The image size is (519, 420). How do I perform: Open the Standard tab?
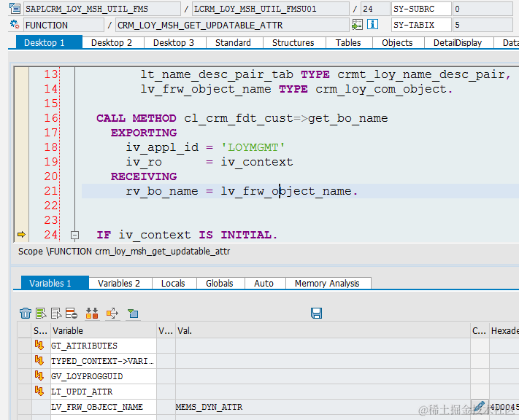[234, 43]
